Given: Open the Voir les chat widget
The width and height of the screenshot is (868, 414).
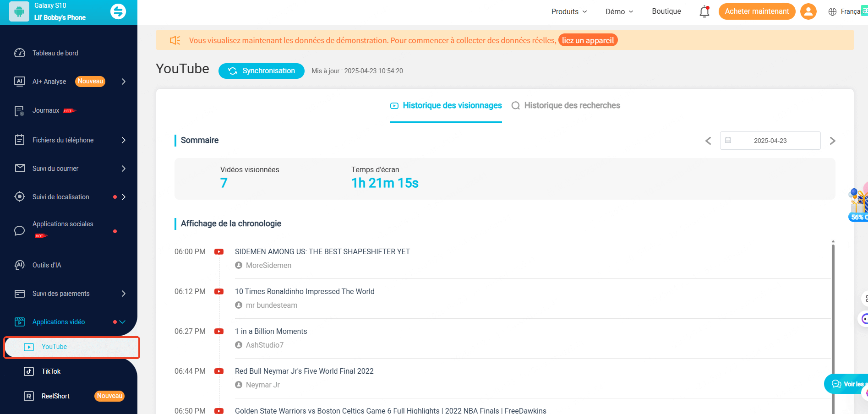Looking at the screenshot, I should [x=847, y=384].
